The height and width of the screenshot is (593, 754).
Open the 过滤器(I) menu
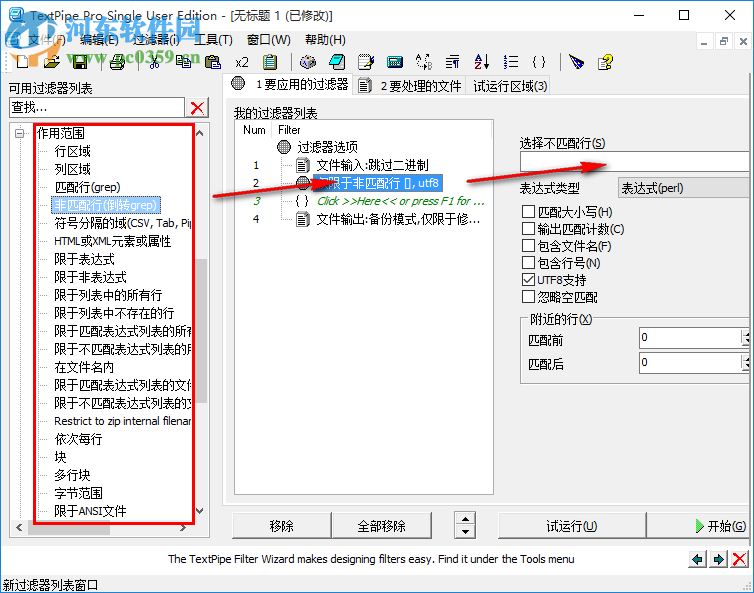[x=157, y=40]
